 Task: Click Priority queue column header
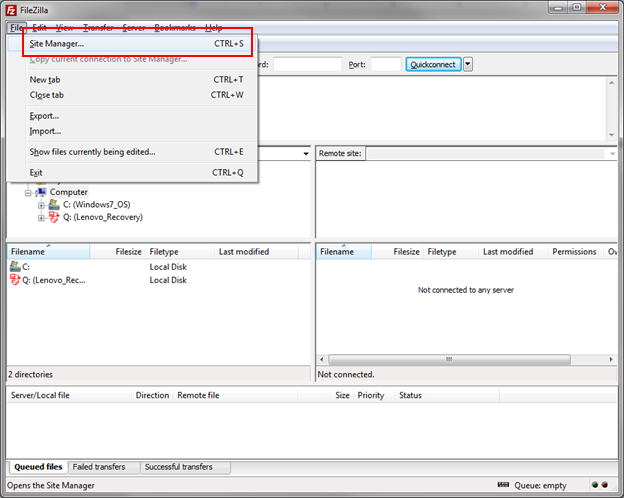click(x=374, y=395)
